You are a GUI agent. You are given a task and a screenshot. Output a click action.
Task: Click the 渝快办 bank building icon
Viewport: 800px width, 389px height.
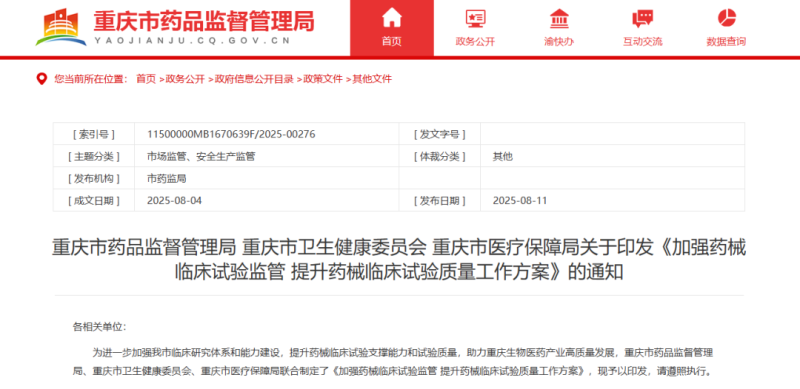click(559, 18)
